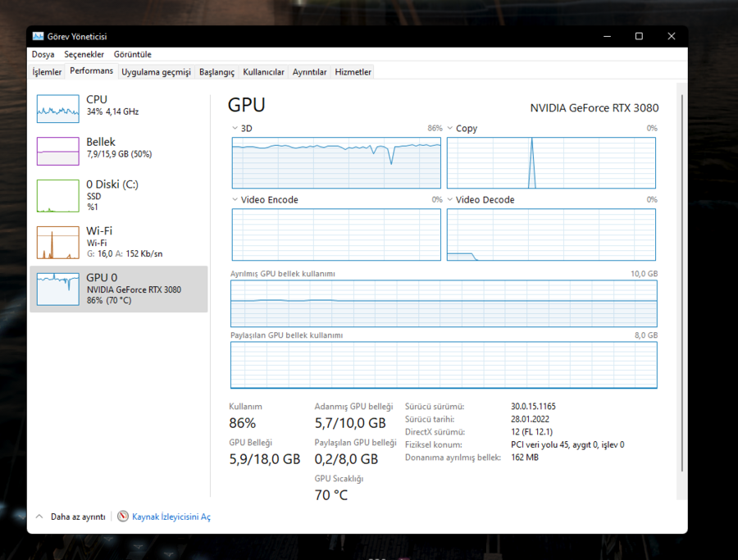The width and height of the screenshot is (738, 560).
Task: Open the Video Encode graph dropdown
Action: [235, 199]
